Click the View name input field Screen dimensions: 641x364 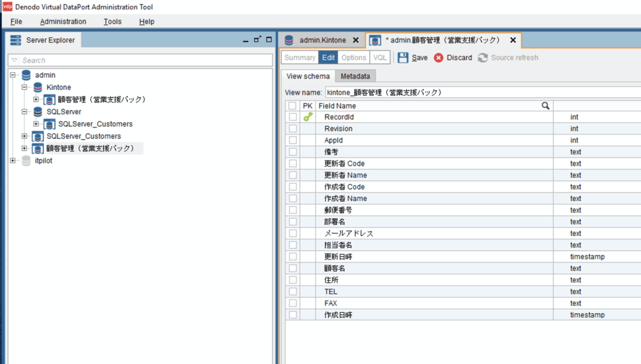[x=482, y=92]
